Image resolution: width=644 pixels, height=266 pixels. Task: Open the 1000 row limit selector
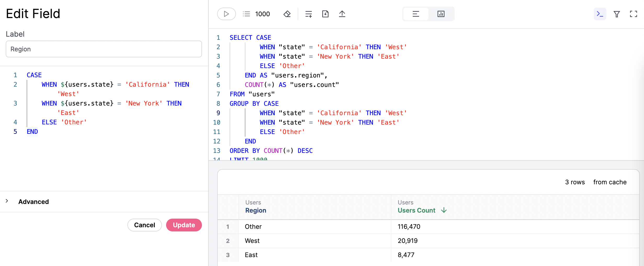(262, 14)
